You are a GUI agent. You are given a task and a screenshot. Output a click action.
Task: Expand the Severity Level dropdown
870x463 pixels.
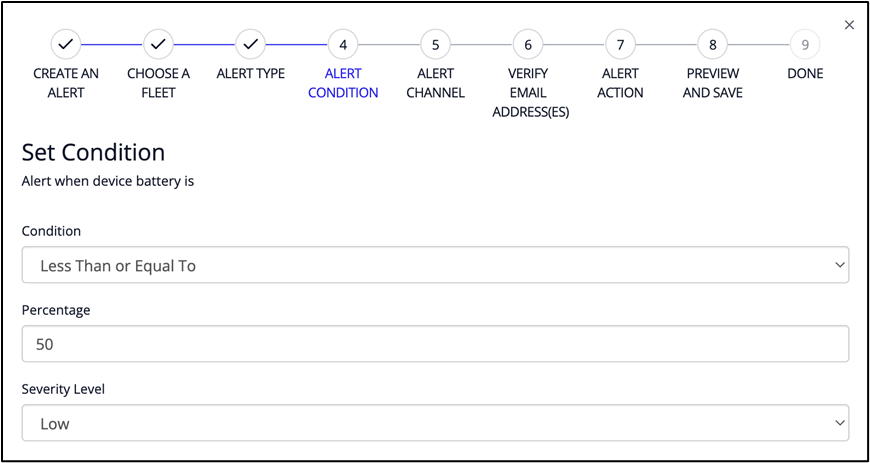435,423
